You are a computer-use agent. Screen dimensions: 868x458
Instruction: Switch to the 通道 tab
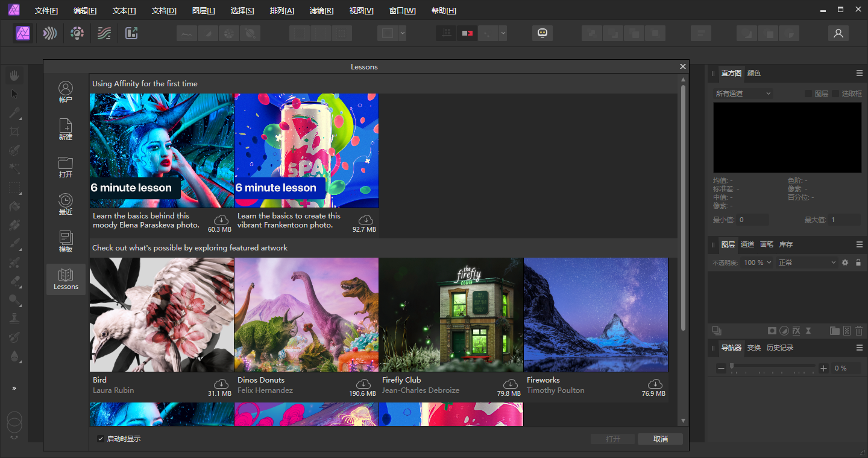pos(747,244)
